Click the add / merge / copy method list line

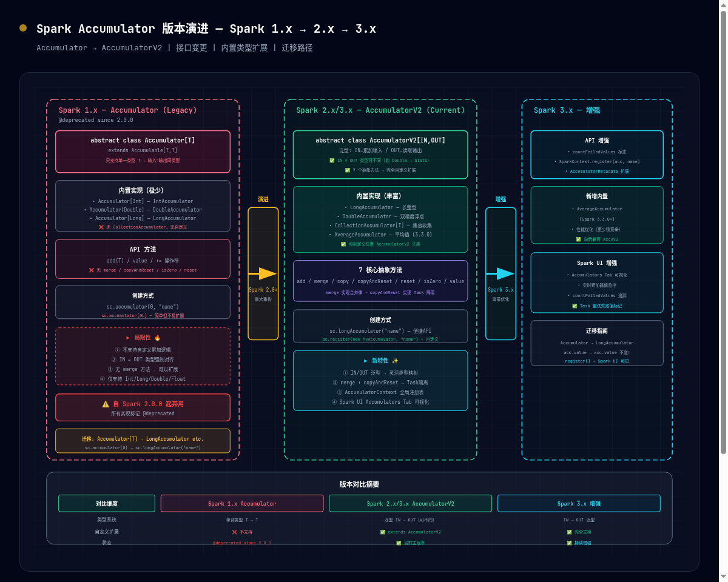click(x=380, y=281)
